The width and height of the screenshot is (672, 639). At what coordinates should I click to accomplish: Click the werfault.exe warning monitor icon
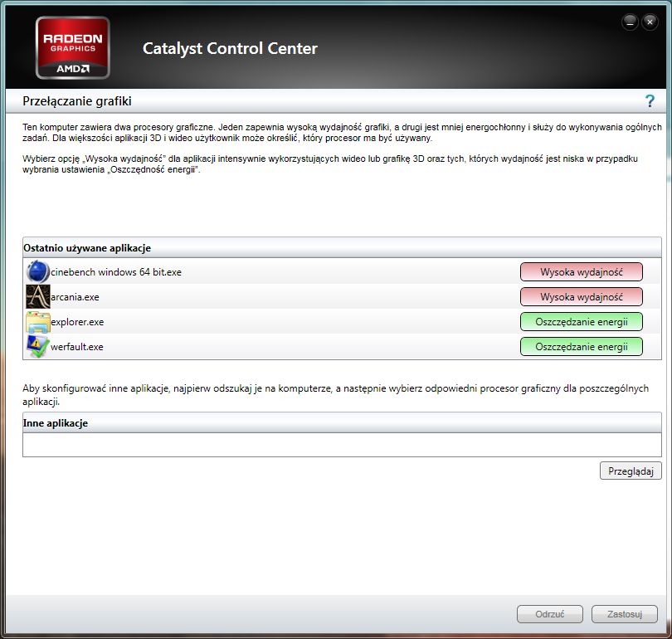tap(37, 346)
